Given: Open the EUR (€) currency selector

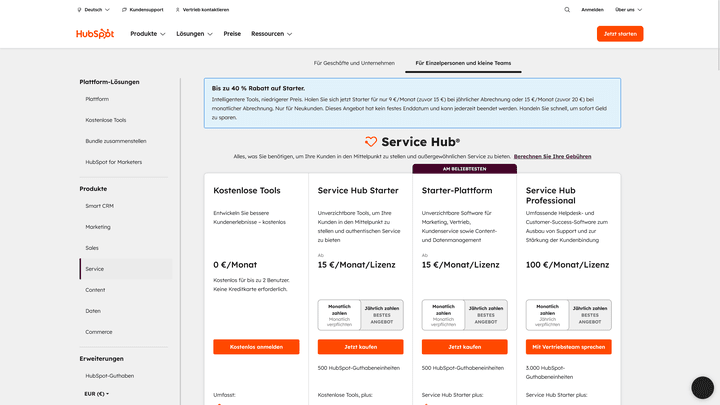Looking at the screenshot, I should pyautogui.click(x=96, y=394).
